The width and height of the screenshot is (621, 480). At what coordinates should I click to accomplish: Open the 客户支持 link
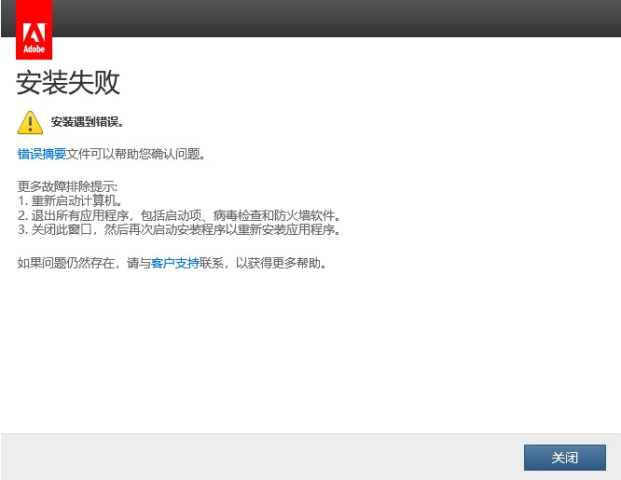click(x=175, y=263)
